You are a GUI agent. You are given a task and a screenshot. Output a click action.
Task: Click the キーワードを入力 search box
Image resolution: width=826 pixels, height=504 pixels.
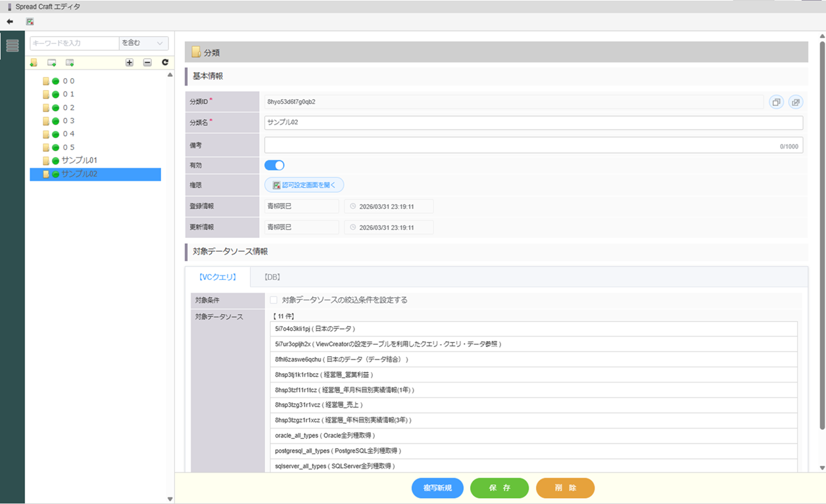click(x=74, y=43)
